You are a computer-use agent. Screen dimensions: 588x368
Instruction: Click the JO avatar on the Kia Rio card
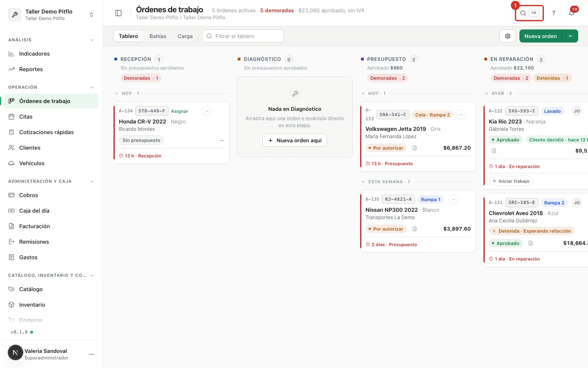click(x=577, y=111)
